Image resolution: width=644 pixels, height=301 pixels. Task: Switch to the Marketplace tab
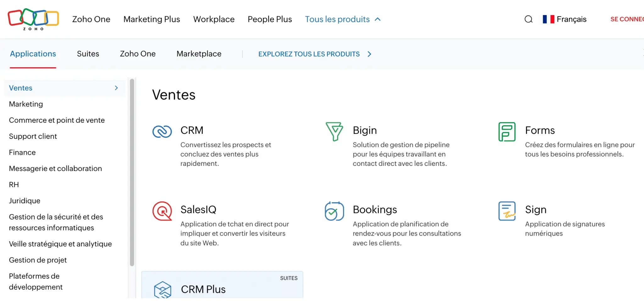(x=199, y=54)
